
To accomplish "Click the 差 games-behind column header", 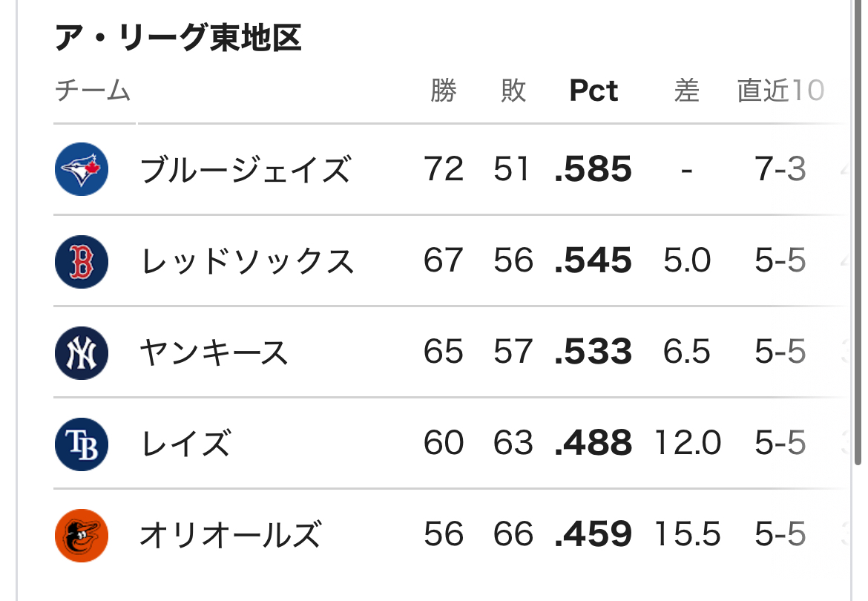I will coord(687,91).
